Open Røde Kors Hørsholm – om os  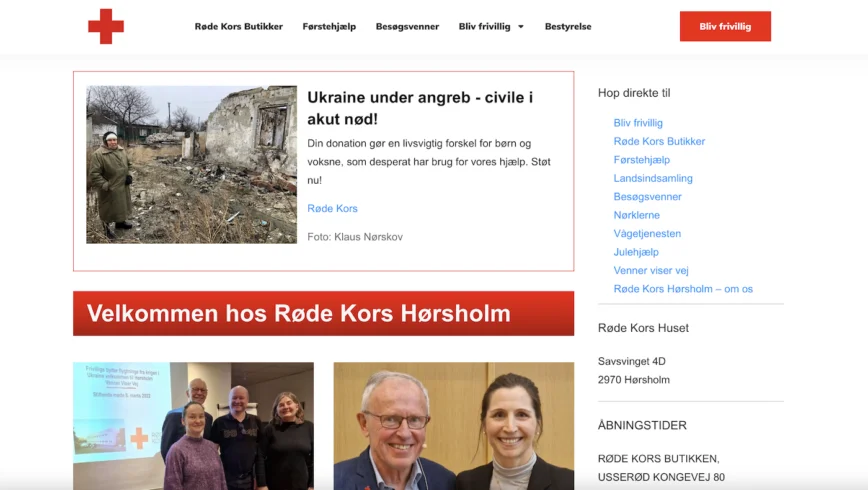(x=683, y=289)
